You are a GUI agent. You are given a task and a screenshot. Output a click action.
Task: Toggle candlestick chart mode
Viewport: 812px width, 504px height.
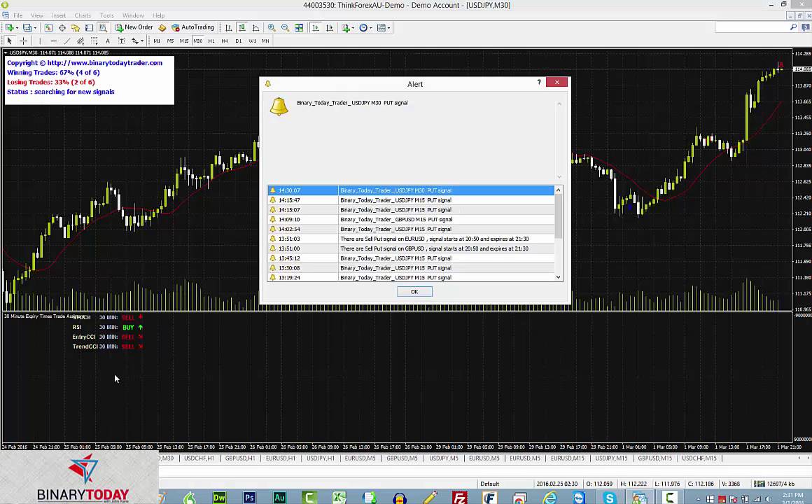click(241, 27)
